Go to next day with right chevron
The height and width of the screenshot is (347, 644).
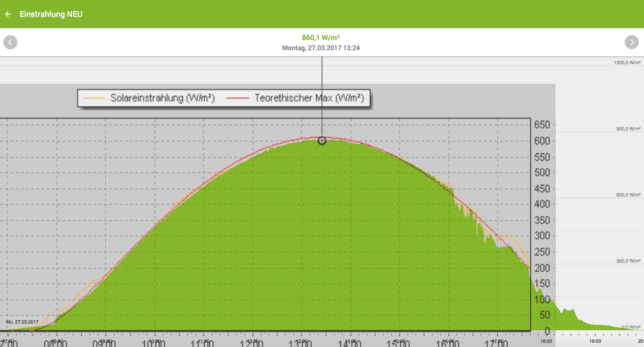point(632,42)
